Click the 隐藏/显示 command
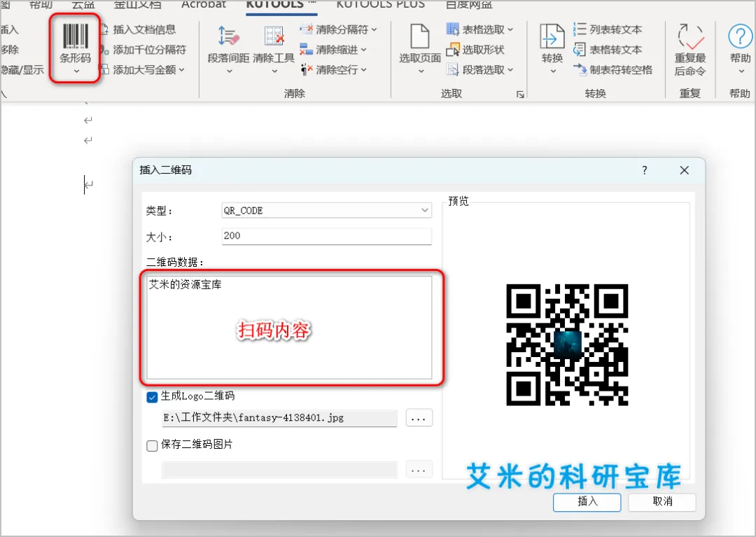 (x=22, y=70)
